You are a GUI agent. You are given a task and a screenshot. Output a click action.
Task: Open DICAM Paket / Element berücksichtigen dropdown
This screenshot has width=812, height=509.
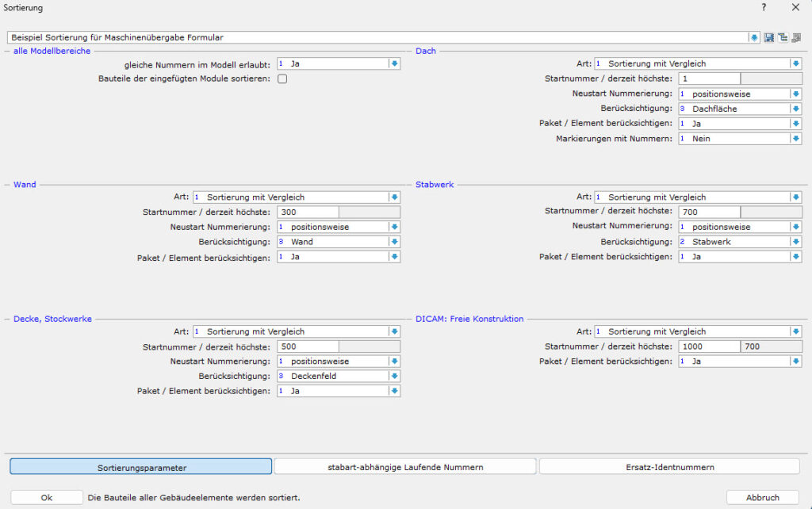795,362
